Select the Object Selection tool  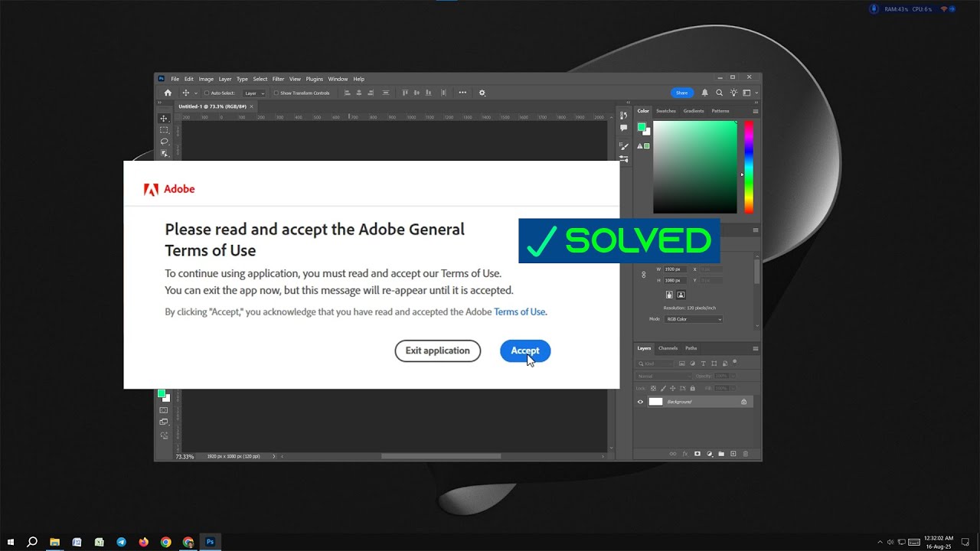164,153
